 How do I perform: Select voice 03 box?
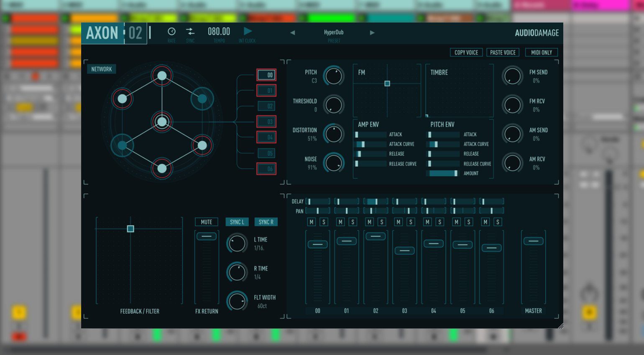tap(266, 122)
